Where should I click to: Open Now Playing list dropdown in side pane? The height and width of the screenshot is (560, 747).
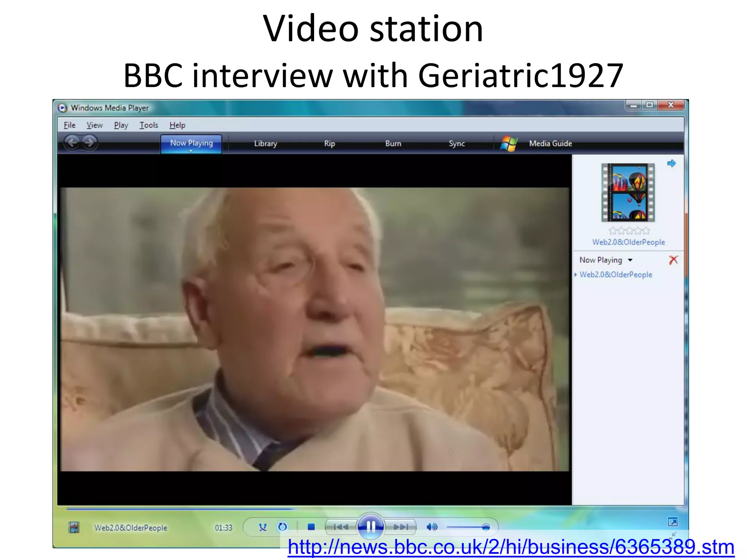630,260
